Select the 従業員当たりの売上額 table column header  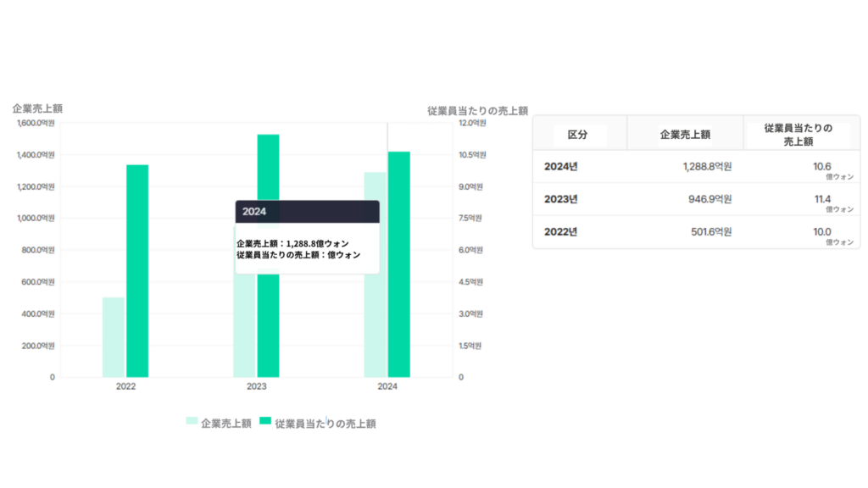798,134
